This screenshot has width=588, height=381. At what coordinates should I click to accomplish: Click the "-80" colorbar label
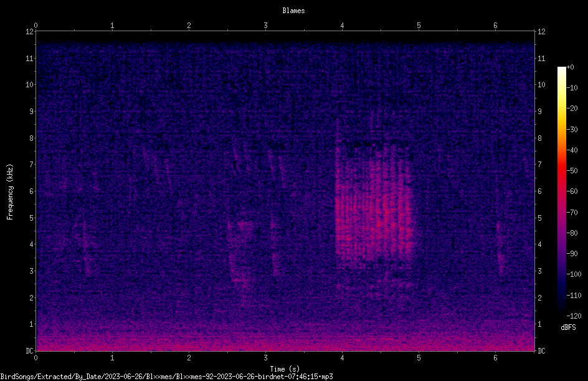(x=572, y=233)
